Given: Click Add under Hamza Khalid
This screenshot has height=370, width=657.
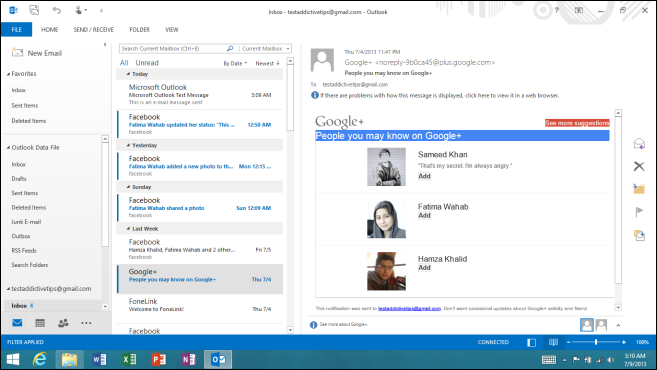Looking at the screenshot, I should pyautogui.click(x=424, y=267).
